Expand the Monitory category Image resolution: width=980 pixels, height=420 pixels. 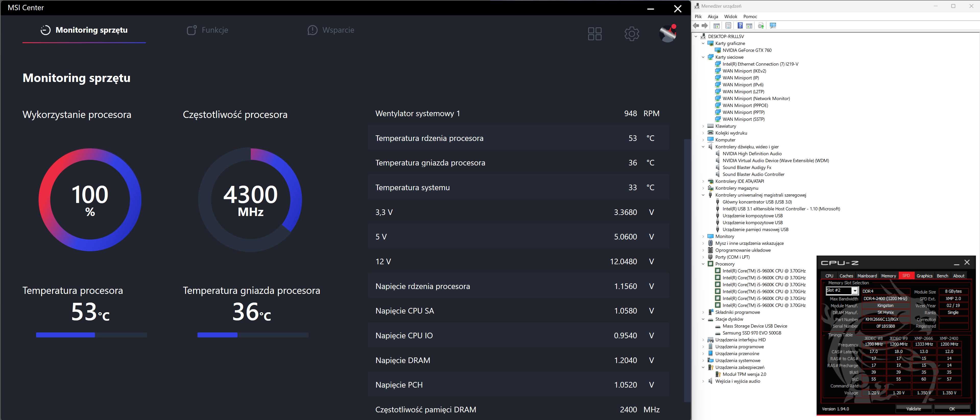(703, 236)
